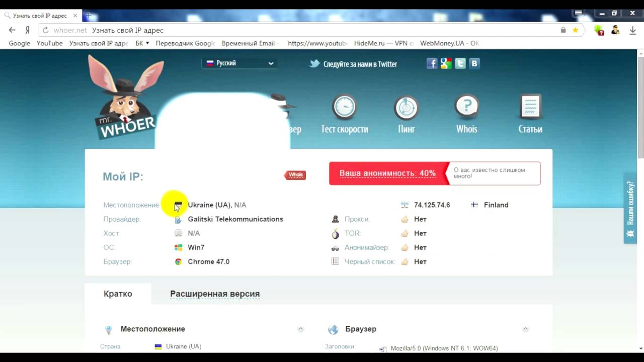Click the 'Ukraine (UA), N/A' location text
The width and height of the screenshot is (644, 362).
[x=217, y=205]
